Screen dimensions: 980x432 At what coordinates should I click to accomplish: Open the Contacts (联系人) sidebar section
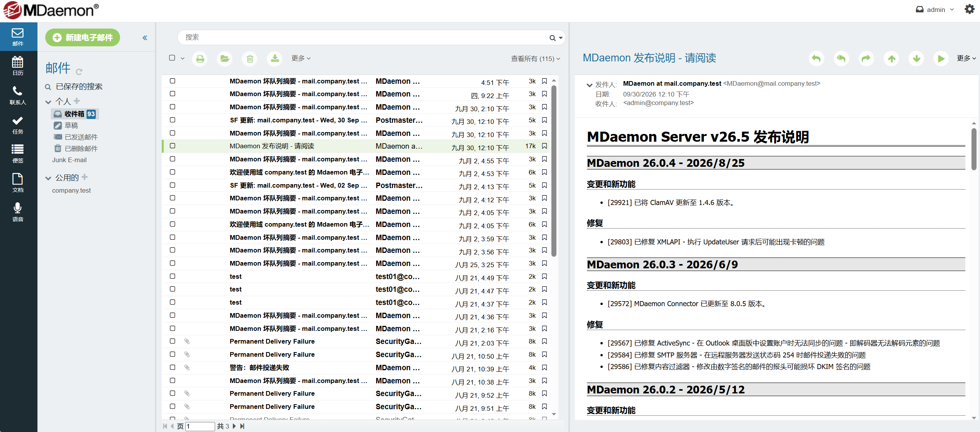click(x=18, y=95)
